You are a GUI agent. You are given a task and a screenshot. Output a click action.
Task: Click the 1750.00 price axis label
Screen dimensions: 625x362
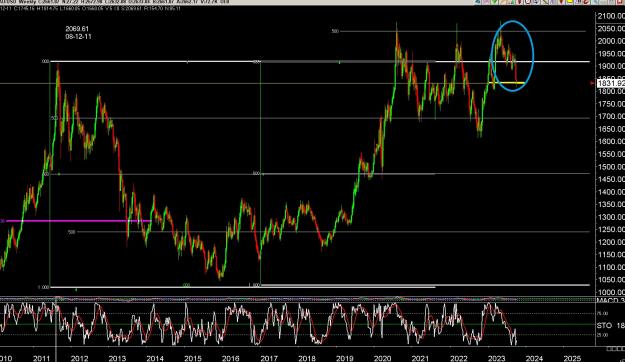coord(611,104)
